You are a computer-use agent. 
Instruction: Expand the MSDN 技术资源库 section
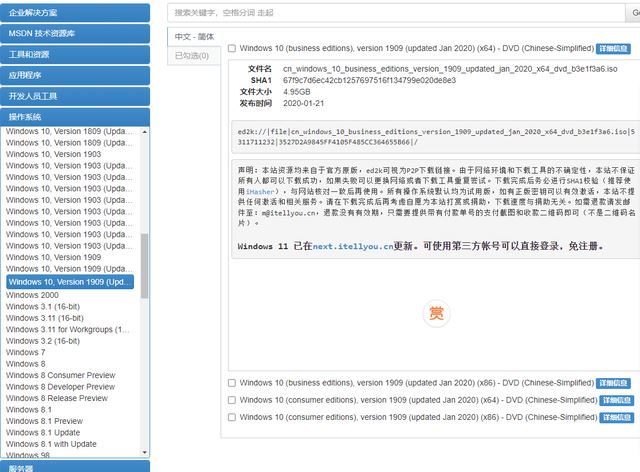pos(75,33)
